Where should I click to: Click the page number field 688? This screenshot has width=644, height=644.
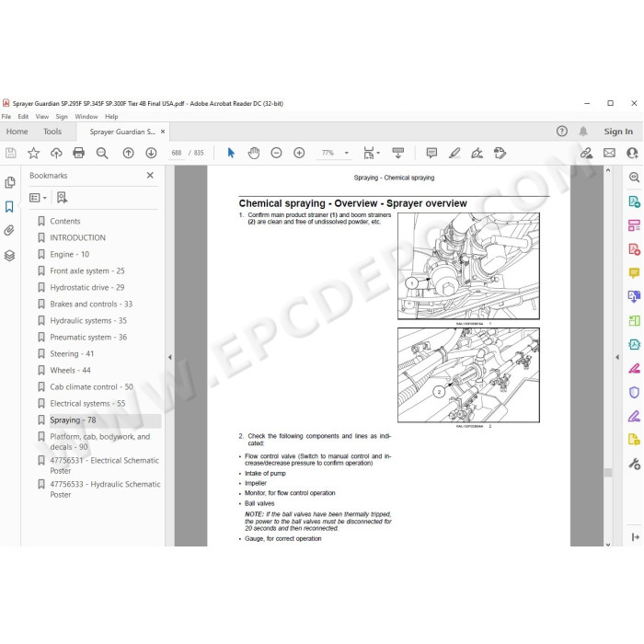point(177,153)
